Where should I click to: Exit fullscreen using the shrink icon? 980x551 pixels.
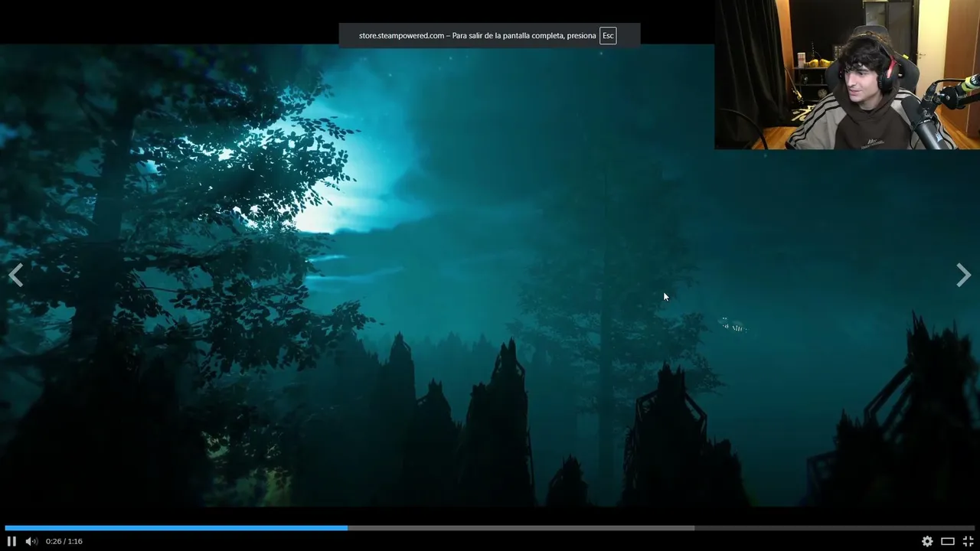(x=968, y=541)
